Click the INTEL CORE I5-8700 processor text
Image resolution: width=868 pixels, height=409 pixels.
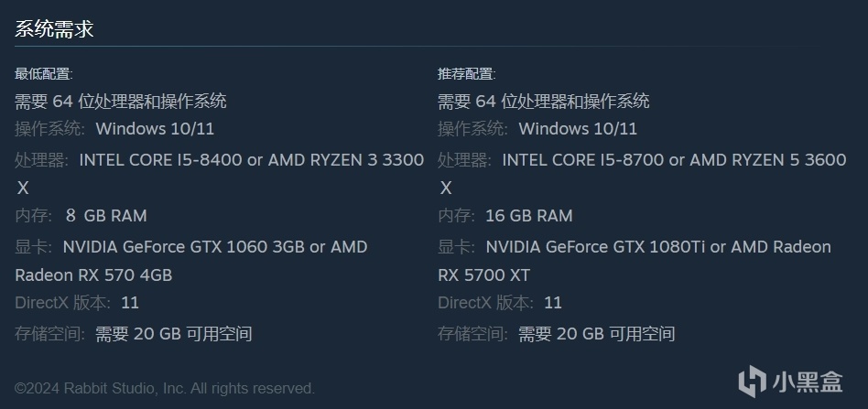[x=584, y=160]
